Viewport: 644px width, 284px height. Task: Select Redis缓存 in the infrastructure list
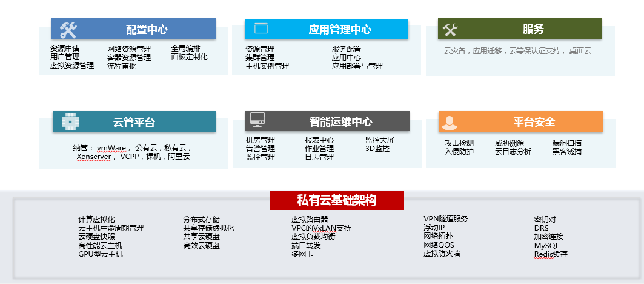pyautogui.click(x=551, y=254)
